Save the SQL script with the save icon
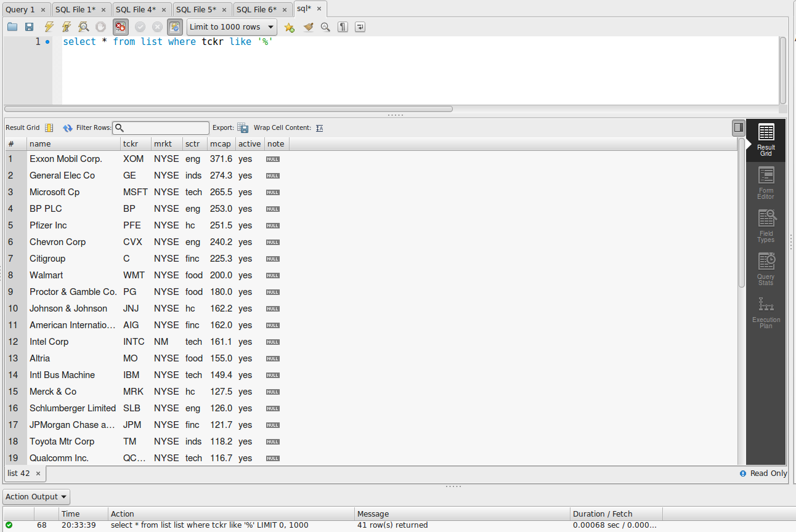Viewport: 796px width, 532px height. [29, 26]
